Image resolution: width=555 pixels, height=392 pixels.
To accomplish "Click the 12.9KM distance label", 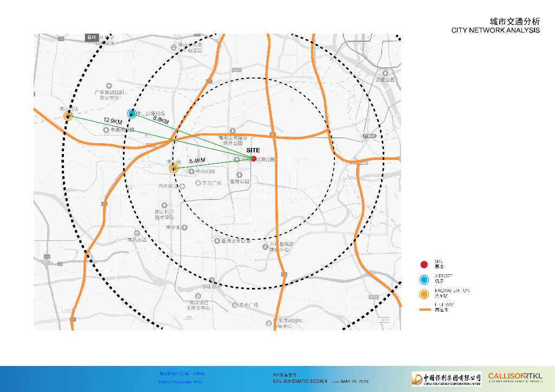I will [x=113, y=121].
